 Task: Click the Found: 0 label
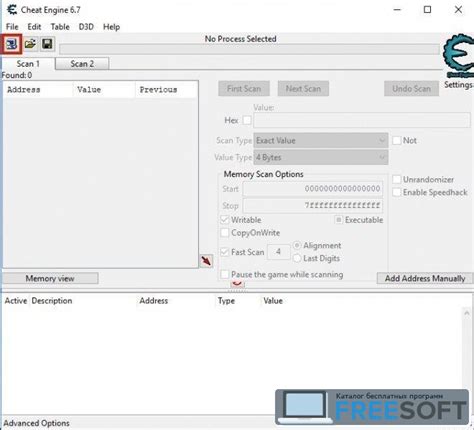coord(17,75)
